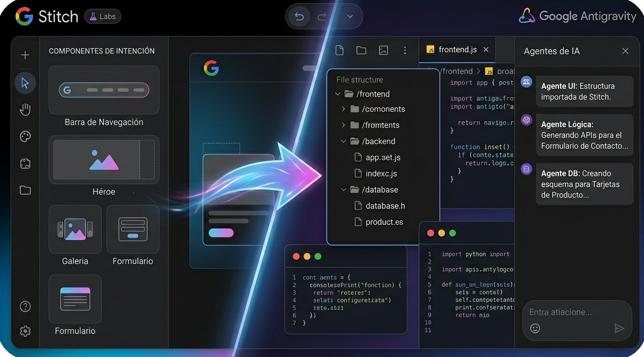644x357 pixels.
Task: Expand the /comonents folder
Action: tap(344, 109)
